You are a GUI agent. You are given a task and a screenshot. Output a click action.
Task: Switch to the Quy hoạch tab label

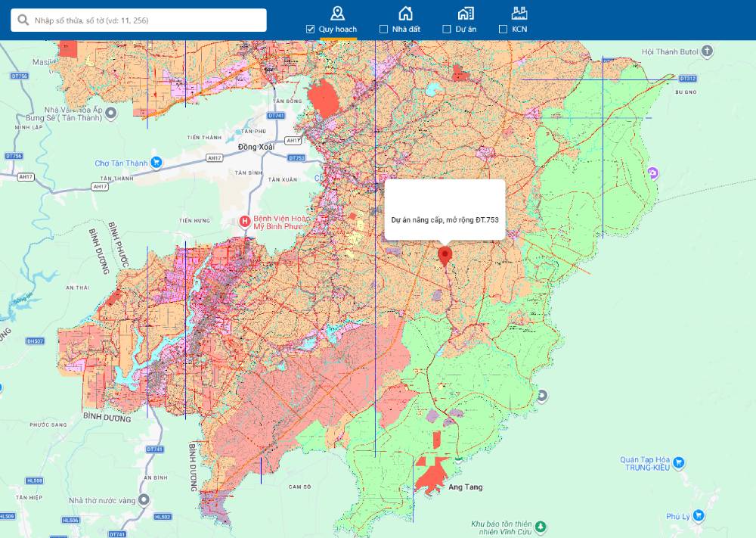pos(337,29)
